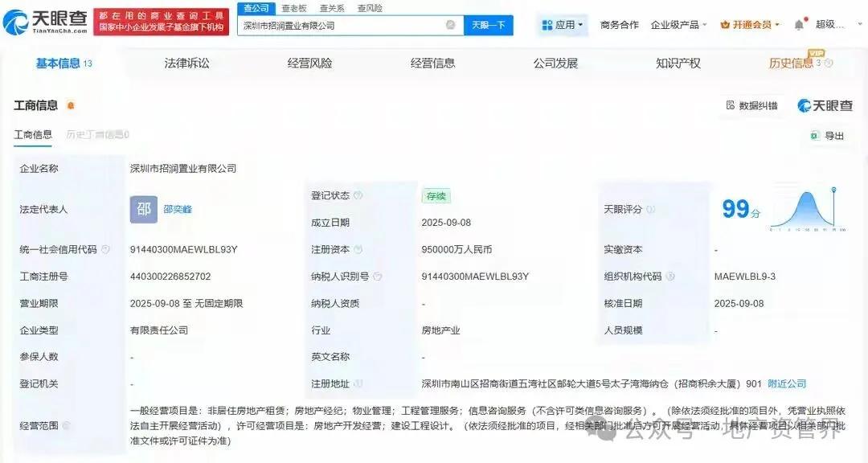Select the 查老板 search tab

(x=294, y=8)
